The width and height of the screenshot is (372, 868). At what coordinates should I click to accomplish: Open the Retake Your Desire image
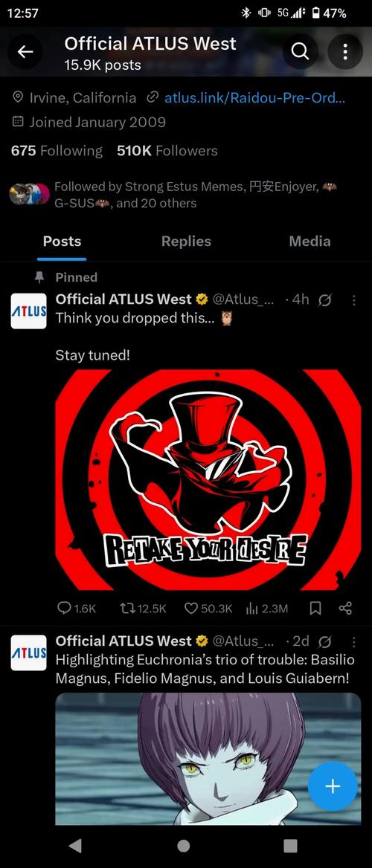[208, 480]
